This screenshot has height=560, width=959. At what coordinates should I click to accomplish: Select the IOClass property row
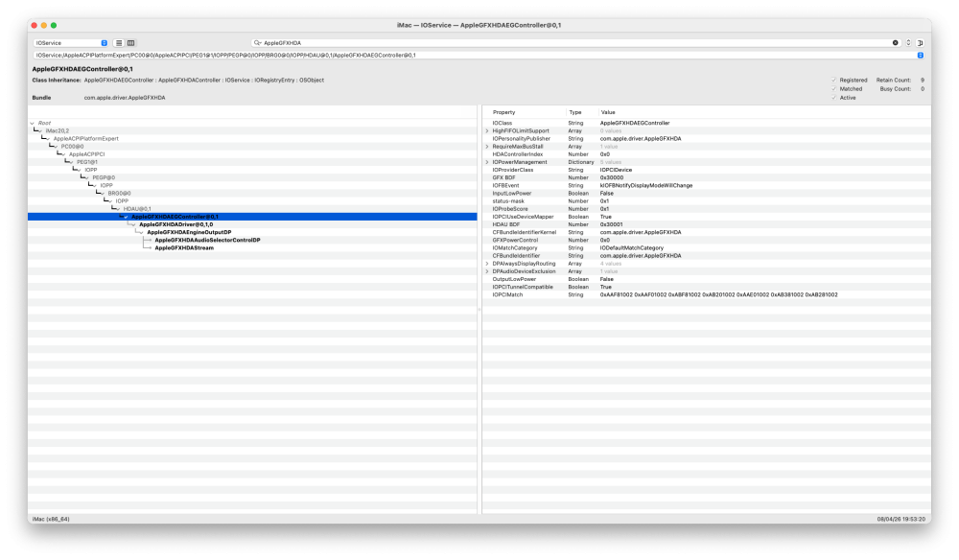click(707, 123)
